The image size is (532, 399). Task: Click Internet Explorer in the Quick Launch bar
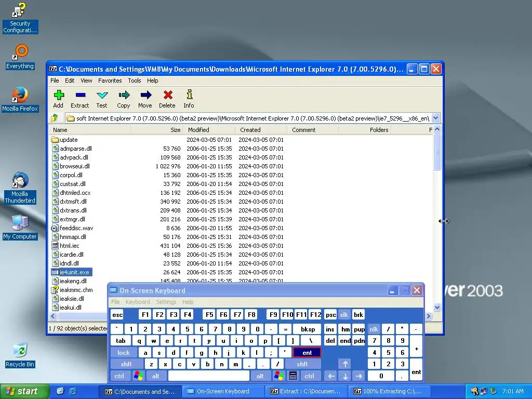(73, 391)
